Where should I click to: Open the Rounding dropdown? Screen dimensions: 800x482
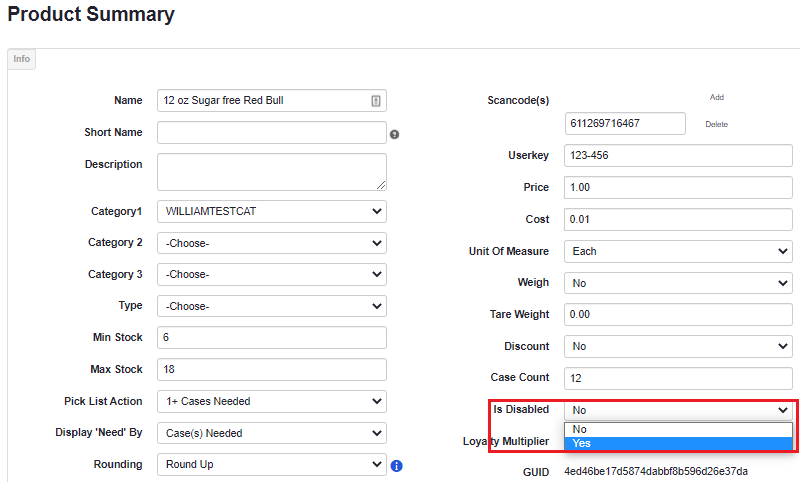coord(271,465)
